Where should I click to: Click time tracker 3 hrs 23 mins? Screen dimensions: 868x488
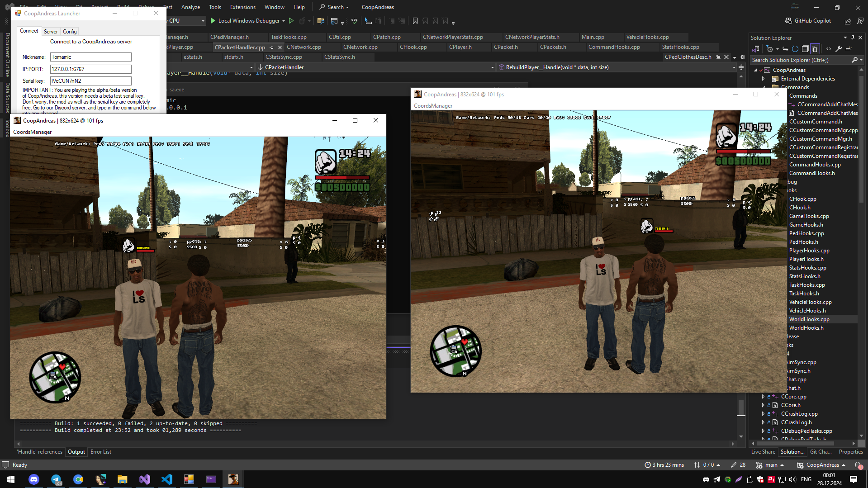coord(664,465)
